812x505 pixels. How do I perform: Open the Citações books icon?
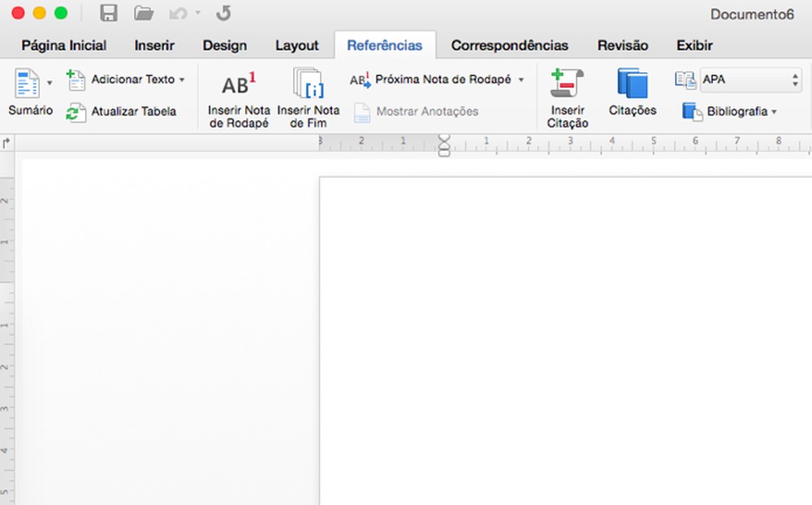(x=633, y=83)
